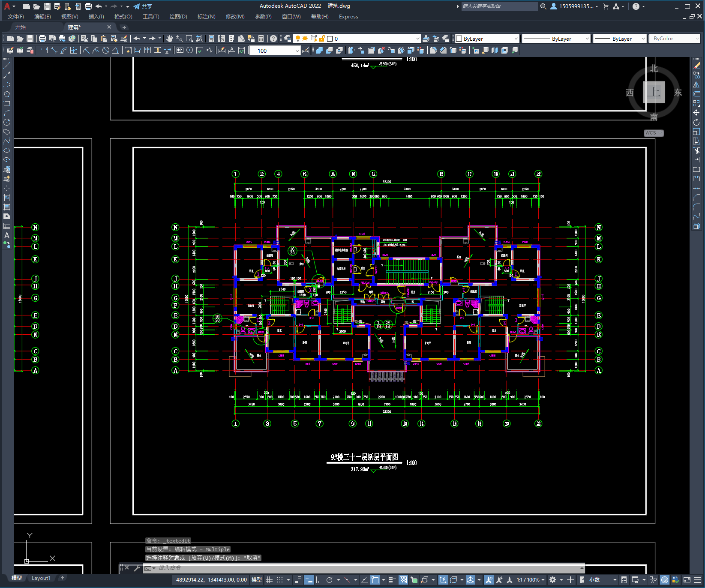
Task: Open the 修改(M) menu
Action: click(x=235, y=17)
